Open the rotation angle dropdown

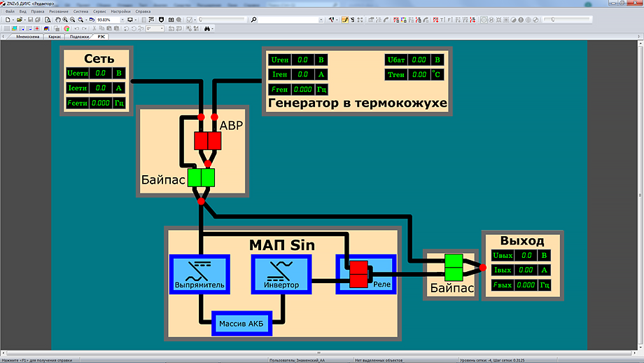(162, 29)
